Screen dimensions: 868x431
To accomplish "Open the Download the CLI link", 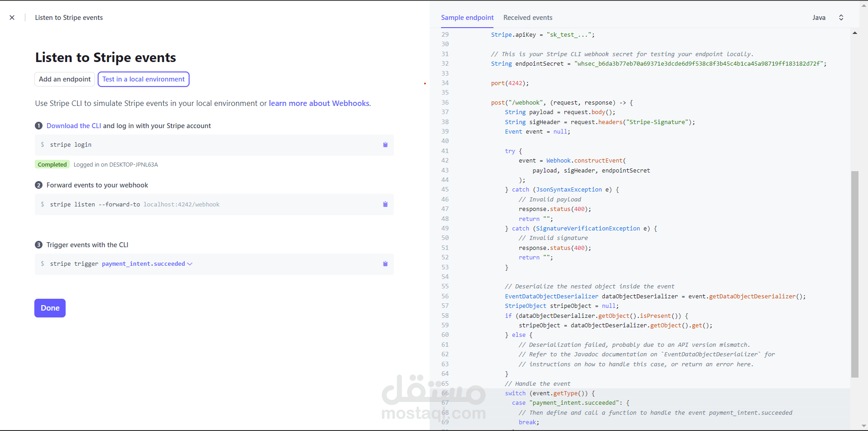I will (74, 126).
